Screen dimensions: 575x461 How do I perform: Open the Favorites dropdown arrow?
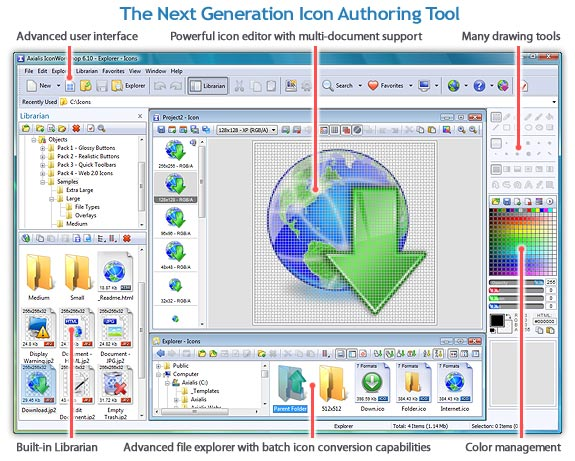click(411, 86)
